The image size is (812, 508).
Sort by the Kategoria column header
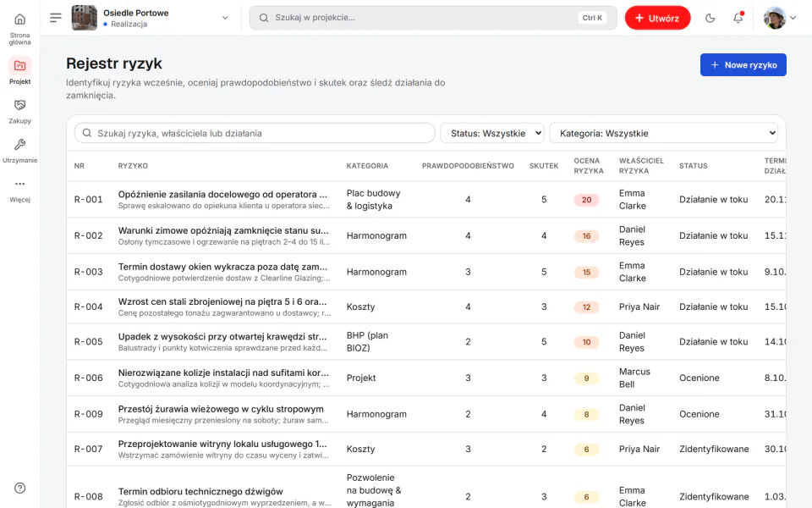click(x=367, y=166)
